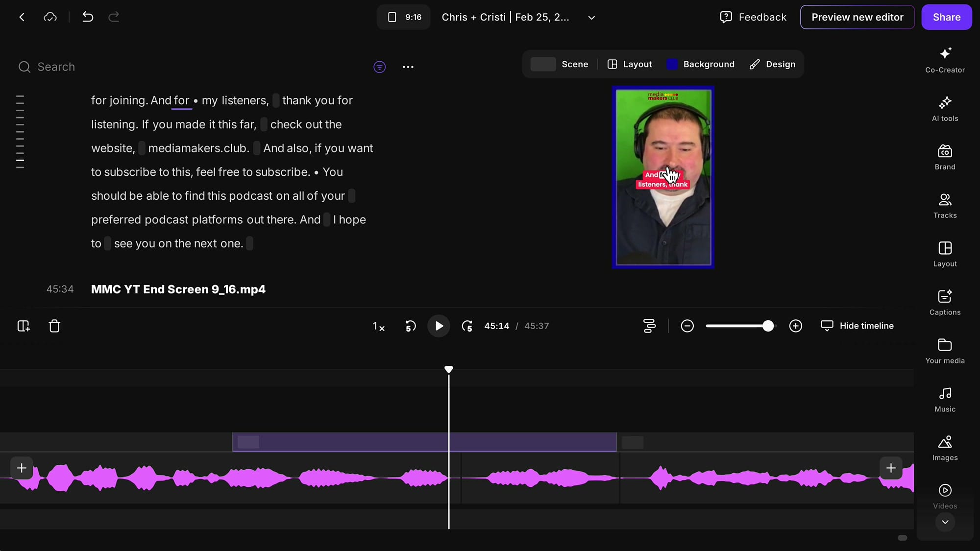
Task: Open the project title dropdown
Action: (591, 17)
